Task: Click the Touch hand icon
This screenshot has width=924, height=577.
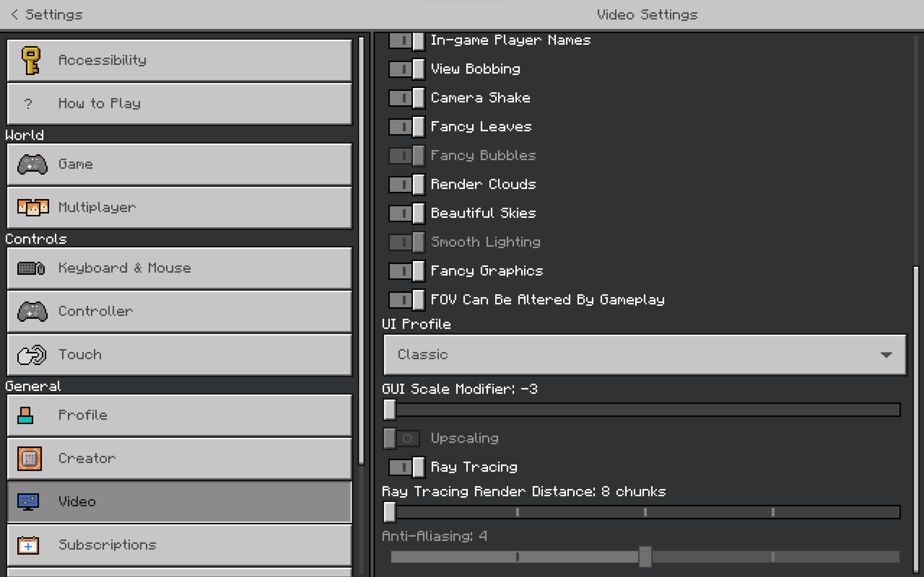Action: coord(32,355)
